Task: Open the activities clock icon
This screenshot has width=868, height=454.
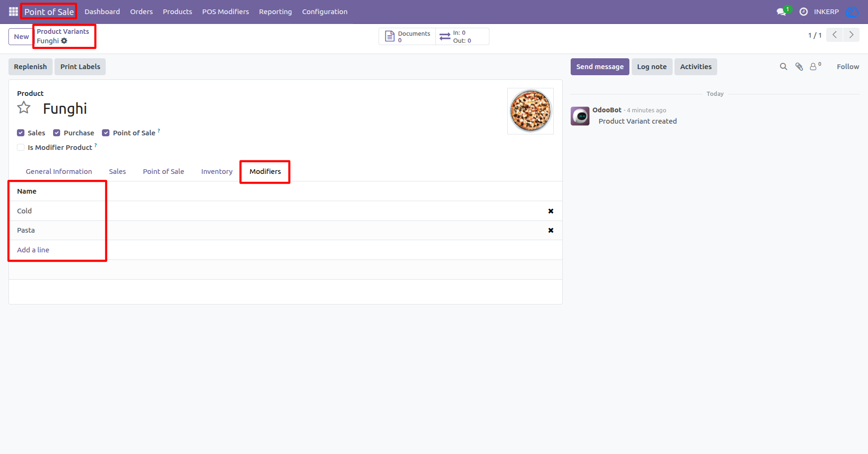Action: tap(804, 12)
